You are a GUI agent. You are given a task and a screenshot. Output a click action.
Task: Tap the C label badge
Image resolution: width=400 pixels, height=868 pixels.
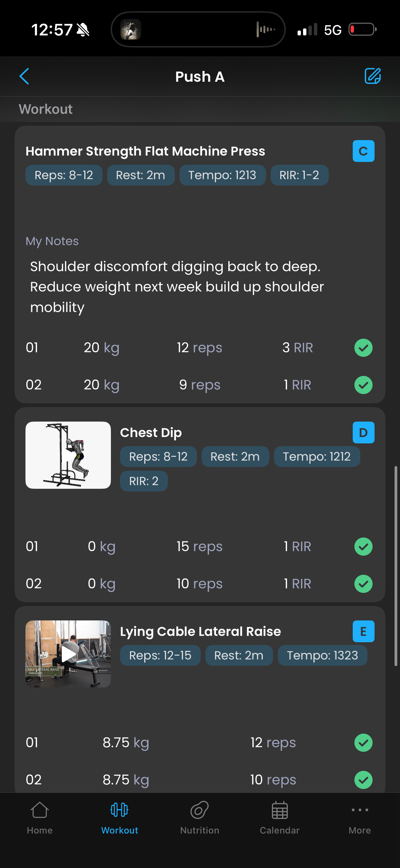click(363, 151)
